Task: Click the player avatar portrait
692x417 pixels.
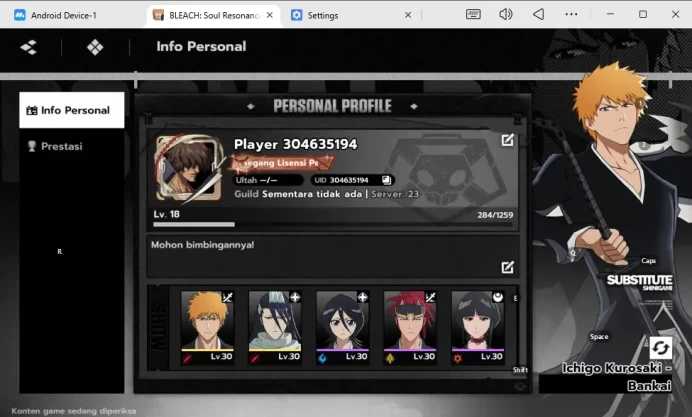Action: coord(189,167)
